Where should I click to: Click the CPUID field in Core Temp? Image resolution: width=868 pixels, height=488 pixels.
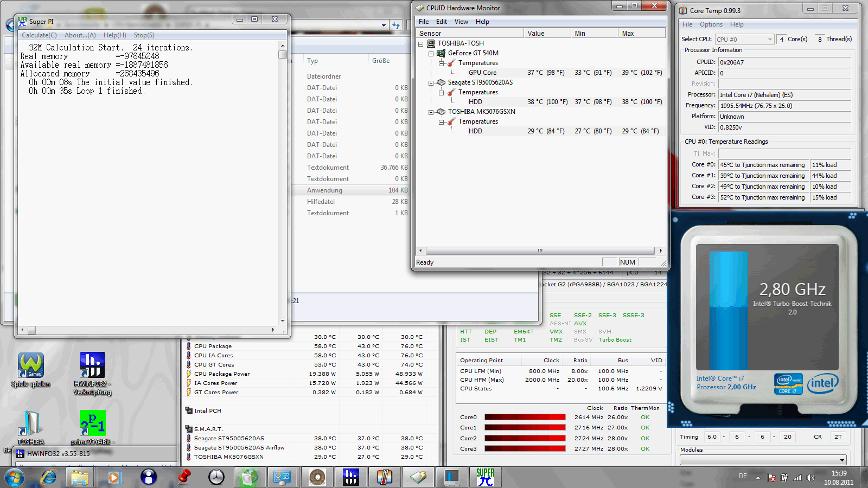[784, 62]
